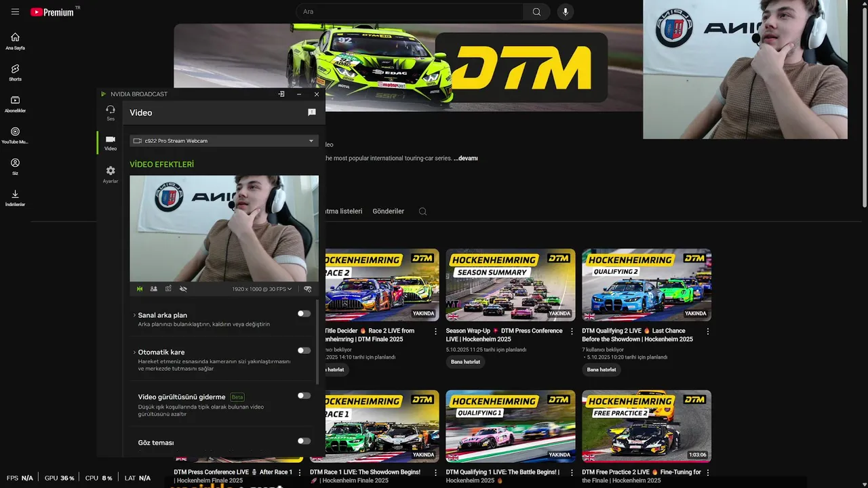
Task: Click Hockenheimring Season Summary thumbnail
Action: 511,285
